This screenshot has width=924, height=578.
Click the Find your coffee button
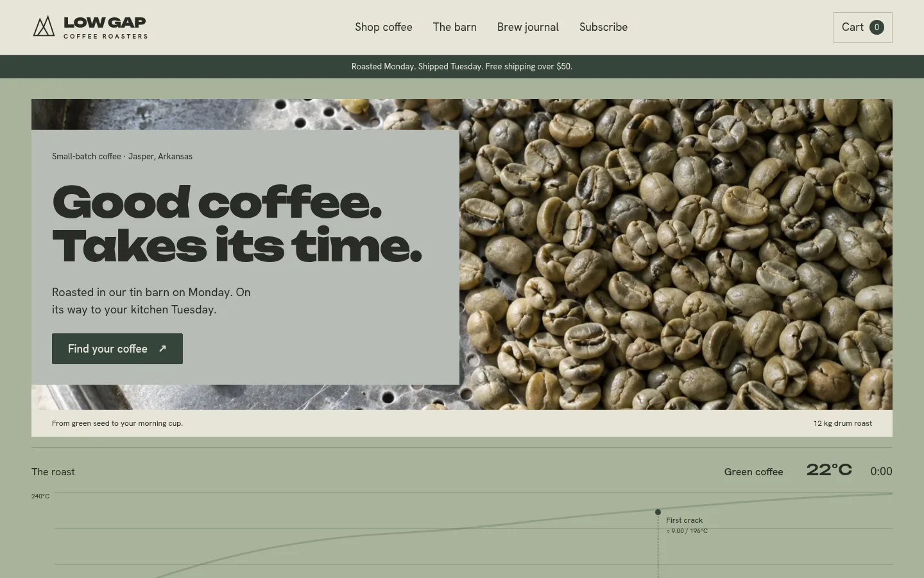tap(117, 349)
